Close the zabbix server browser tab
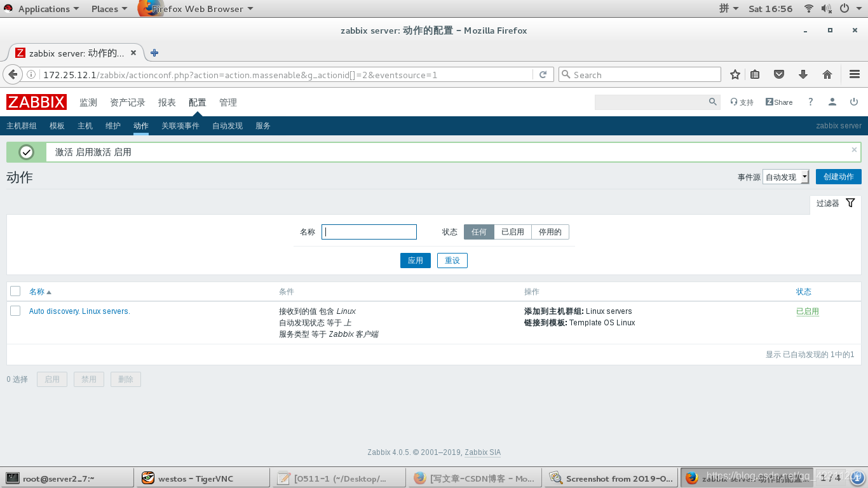The height and width of the screenshot is (488, 868). [x=133, y=53]
